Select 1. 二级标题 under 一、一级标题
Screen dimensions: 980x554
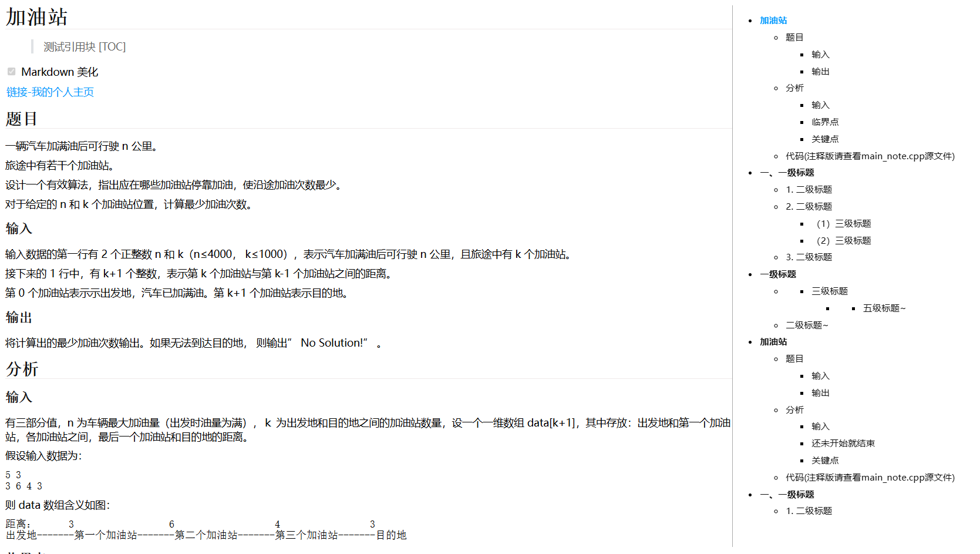(x=809, y=189)
